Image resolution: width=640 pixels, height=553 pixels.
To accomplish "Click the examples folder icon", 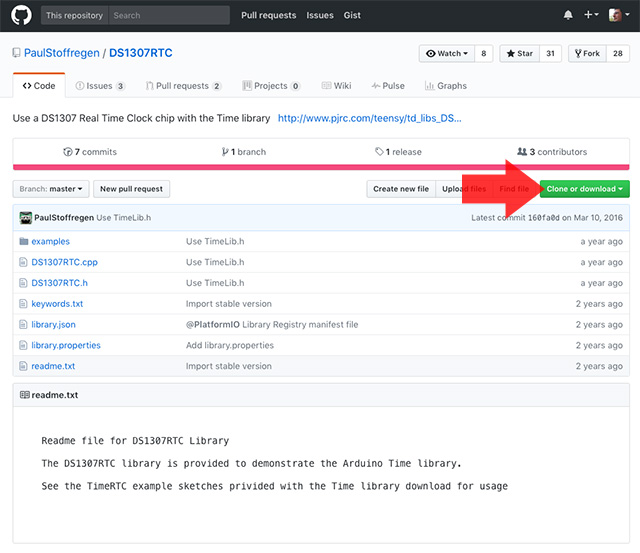I will tap(24, 241).
